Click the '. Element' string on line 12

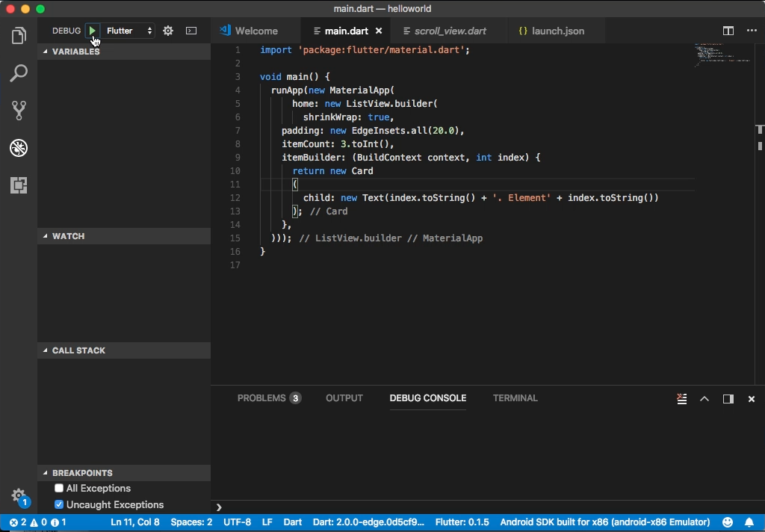click(521, 198)
